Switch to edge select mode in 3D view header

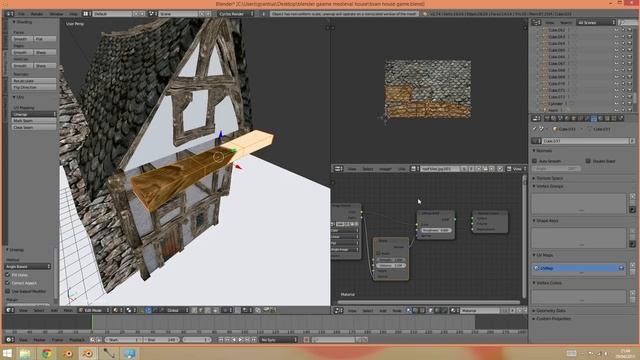click(x=201, y=310)
